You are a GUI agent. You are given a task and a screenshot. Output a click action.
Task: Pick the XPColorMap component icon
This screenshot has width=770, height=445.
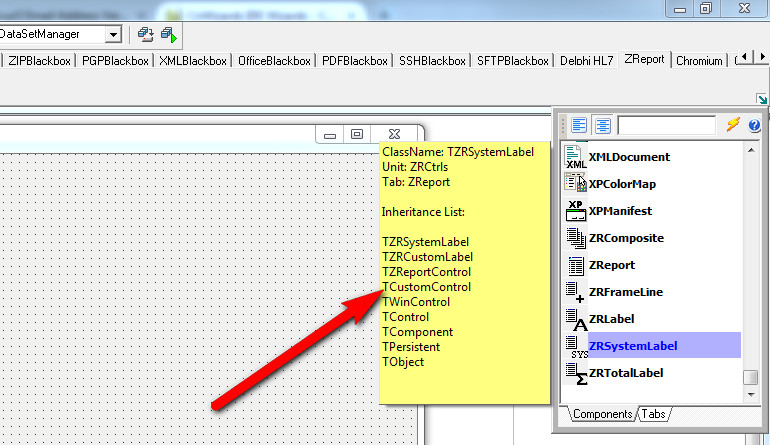[575, 183]
